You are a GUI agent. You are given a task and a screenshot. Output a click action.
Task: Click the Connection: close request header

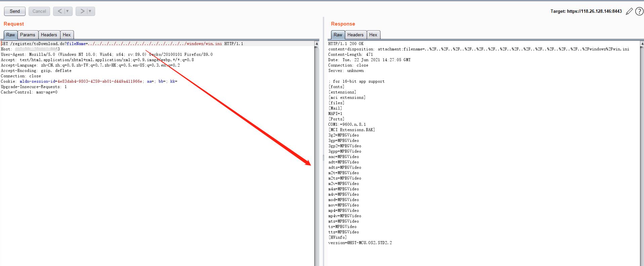tap(21, 76)
